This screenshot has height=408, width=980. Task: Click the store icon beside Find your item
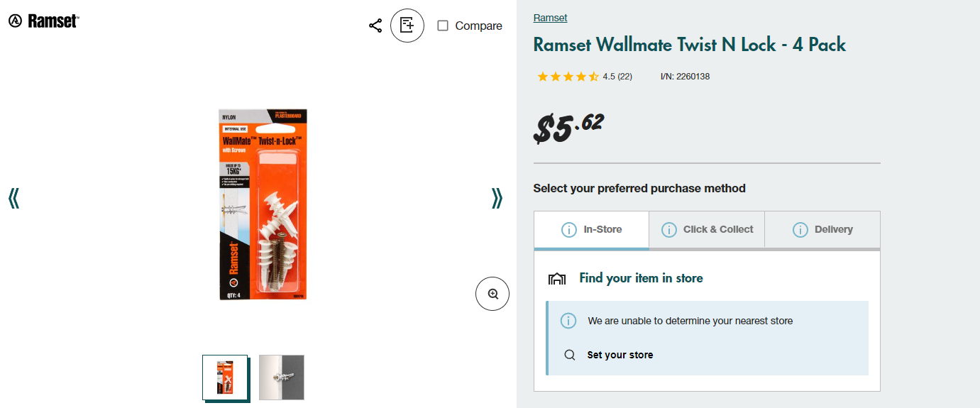[x=557, y=279]
